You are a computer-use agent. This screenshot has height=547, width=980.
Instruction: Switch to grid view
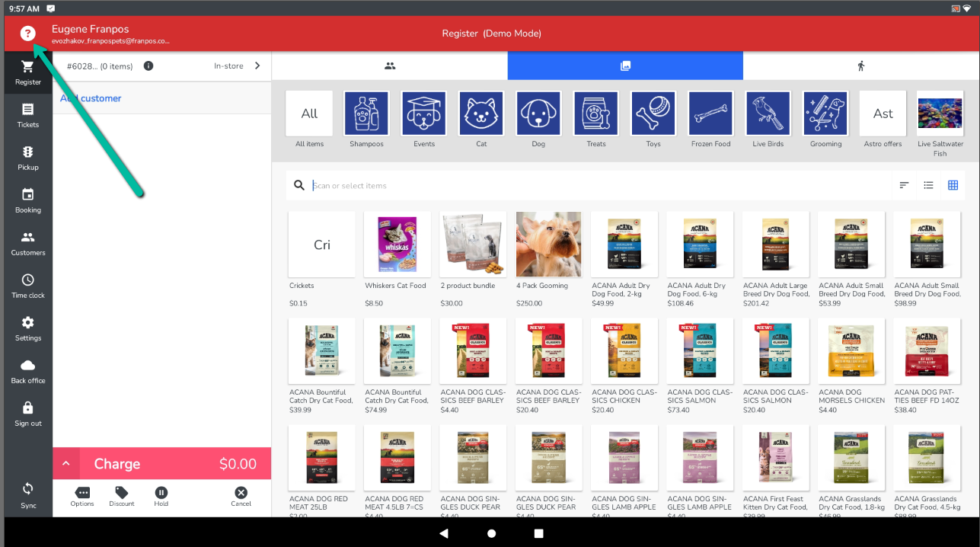(953, 185)
